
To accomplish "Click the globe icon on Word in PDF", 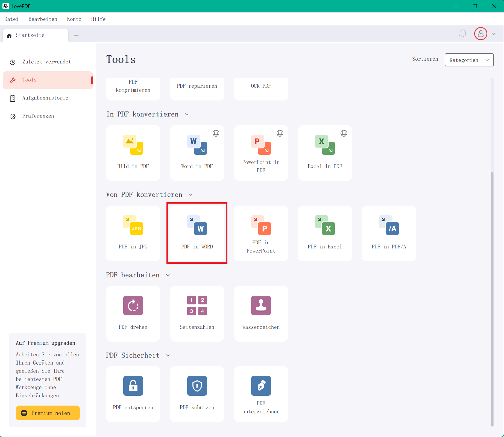I will pos(216,133).
